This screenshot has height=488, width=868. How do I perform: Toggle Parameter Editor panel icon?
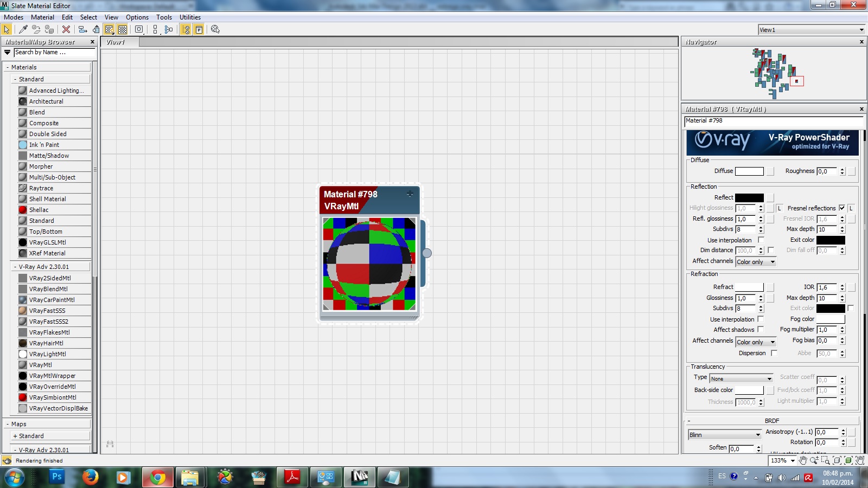[199, 29]
